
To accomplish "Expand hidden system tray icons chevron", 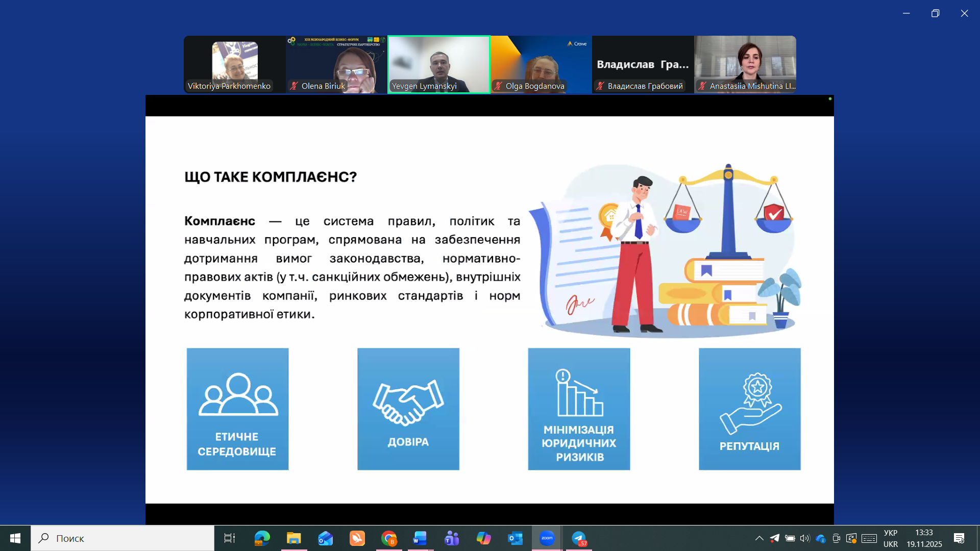I will point(759,538).
